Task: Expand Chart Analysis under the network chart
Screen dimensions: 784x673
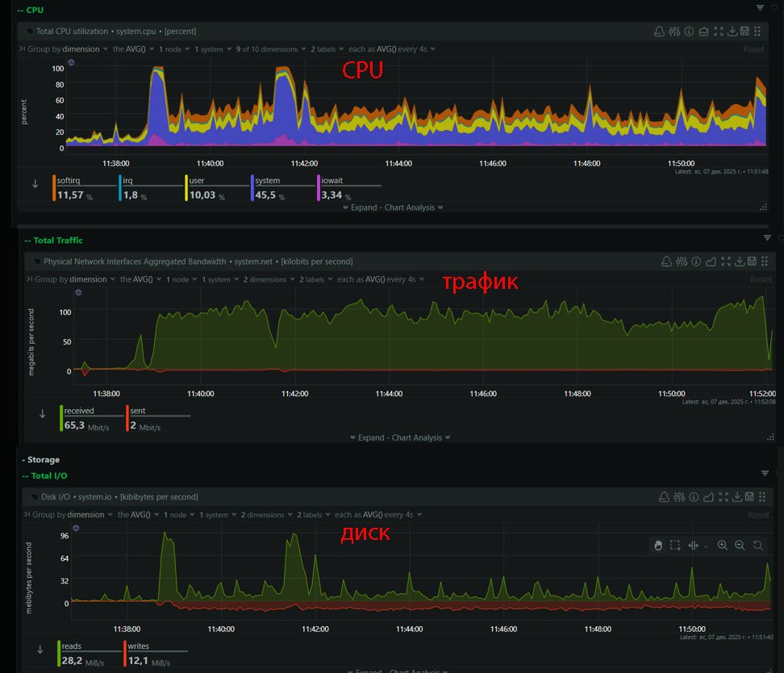Action: coord(400,437)
